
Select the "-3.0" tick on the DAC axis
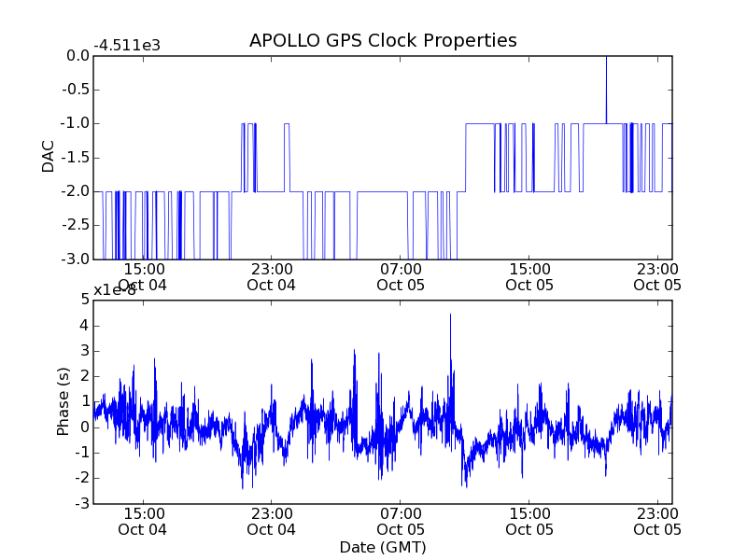76,259
